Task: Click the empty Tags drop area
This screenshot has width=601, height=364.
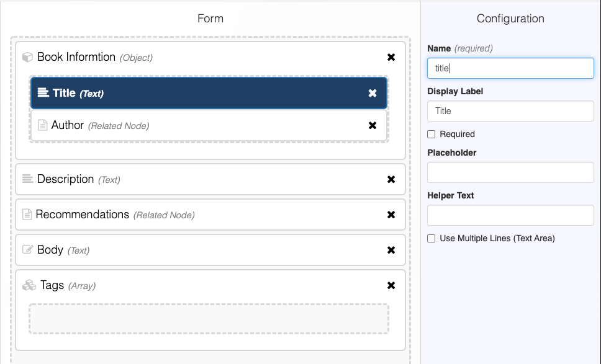Action: click(209, 319)
